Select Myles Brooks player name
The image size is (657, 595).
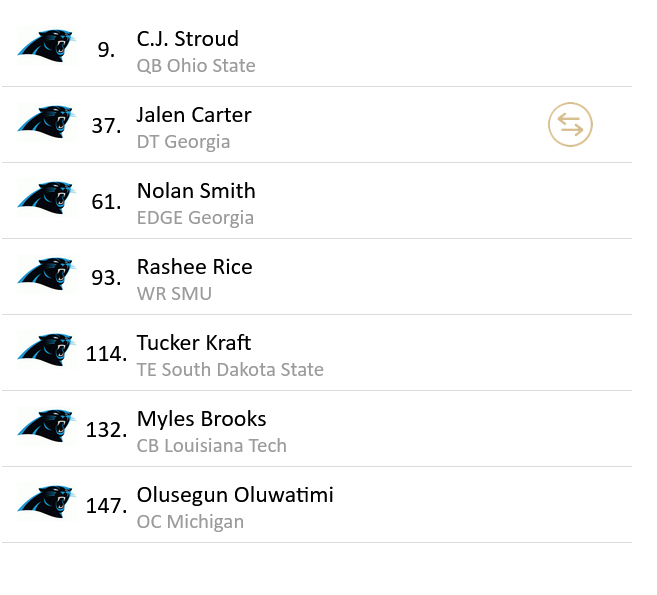click(201, 419)
